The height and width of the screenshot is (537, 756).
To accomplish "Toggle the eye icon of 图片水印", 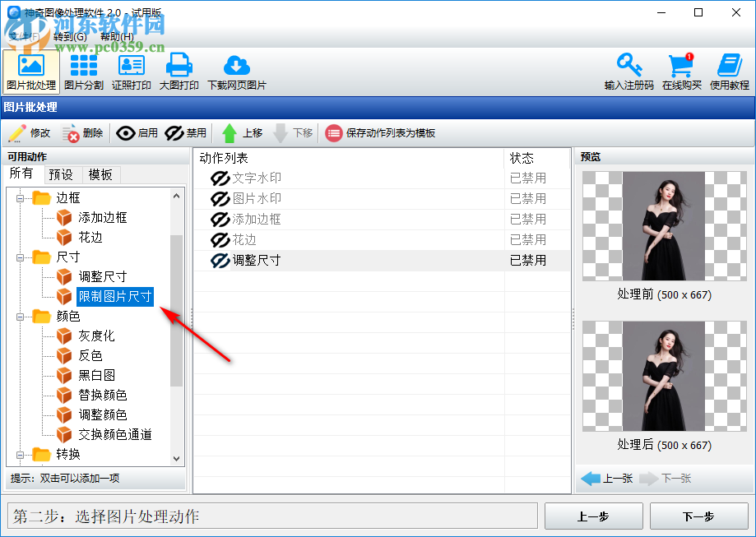I will point(220,199).
